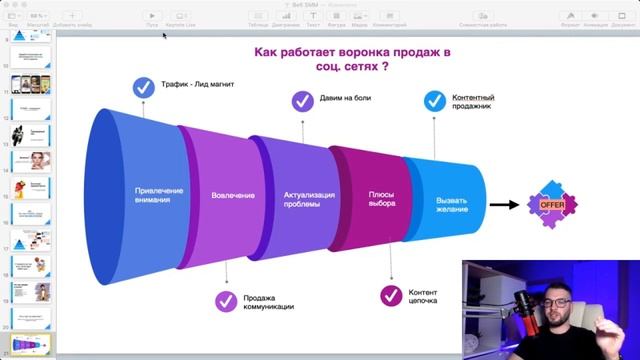Viewport: 640px width, 360px height.
Task: Select the text 'Давим на боли'
Action: pyautogui.click(x=345, y=98)
